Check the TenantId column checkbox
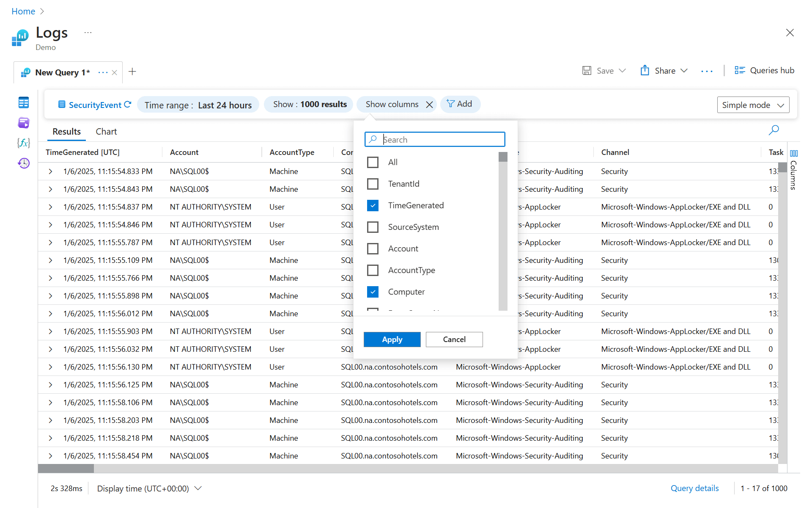The height and width of the screenshot is (508, 812). click(x=373, y=184)
